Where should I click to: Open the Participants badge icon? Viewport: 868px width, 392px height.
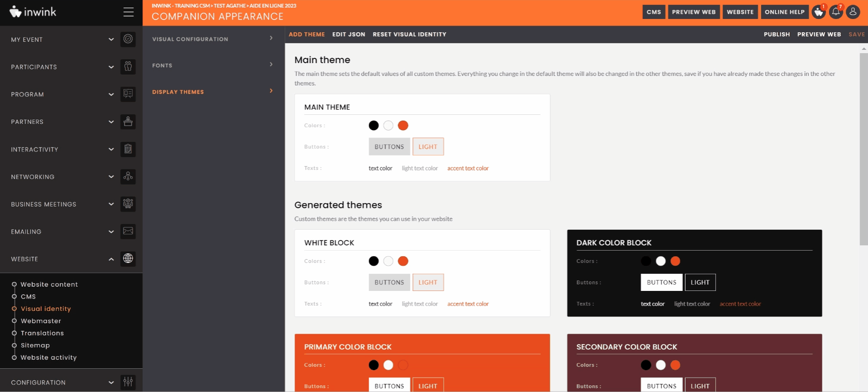128,66
